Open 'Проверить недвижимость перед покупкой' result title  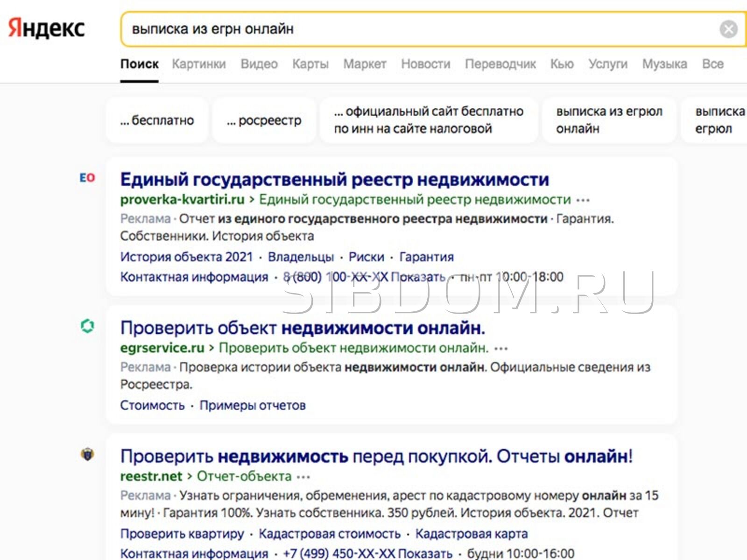[376, 456]
